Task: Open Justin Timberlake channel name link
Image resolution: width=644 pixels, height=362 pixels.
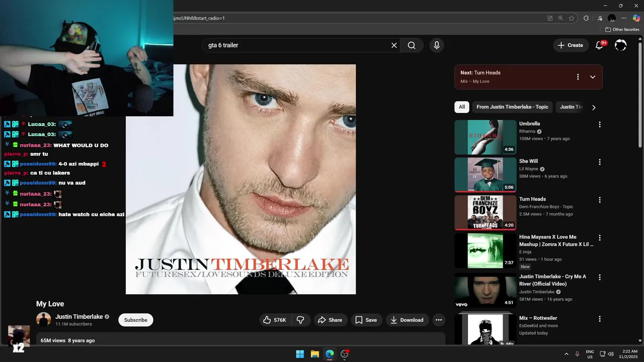Action: [x=79, y=317]
